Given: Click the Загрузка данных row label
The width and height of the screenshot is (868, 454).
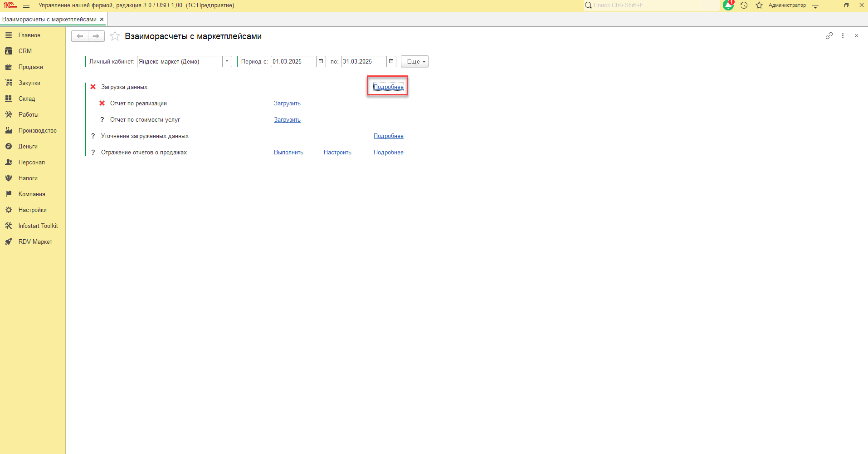Looking at the screenshot, I should coord(124,87).
